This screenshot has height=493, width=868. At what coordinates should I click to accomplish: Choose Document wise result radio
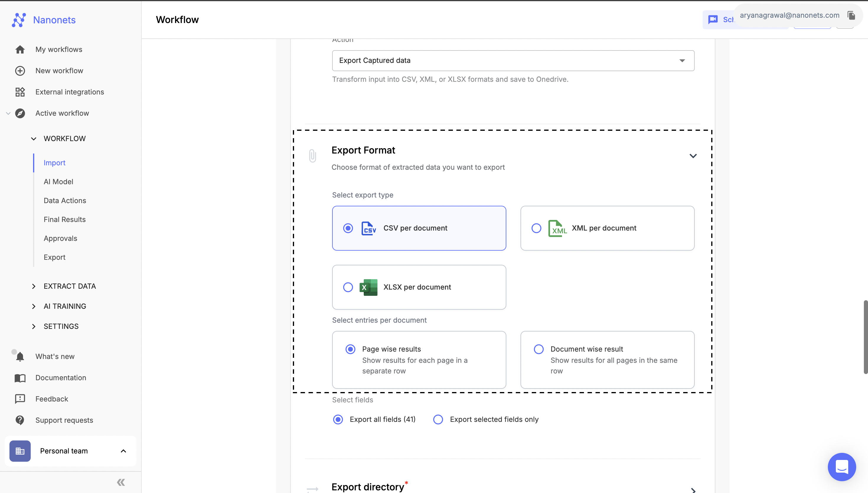tap(539, 349)
